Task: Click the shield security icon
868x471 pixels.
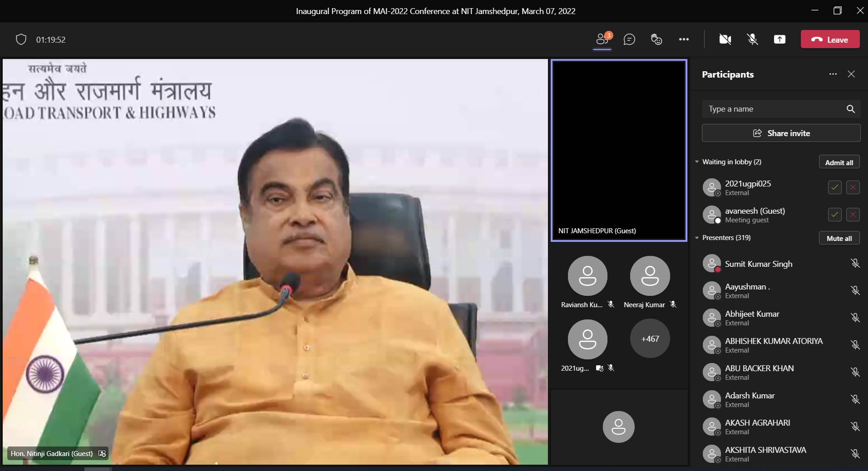Action: coord(21,39)
